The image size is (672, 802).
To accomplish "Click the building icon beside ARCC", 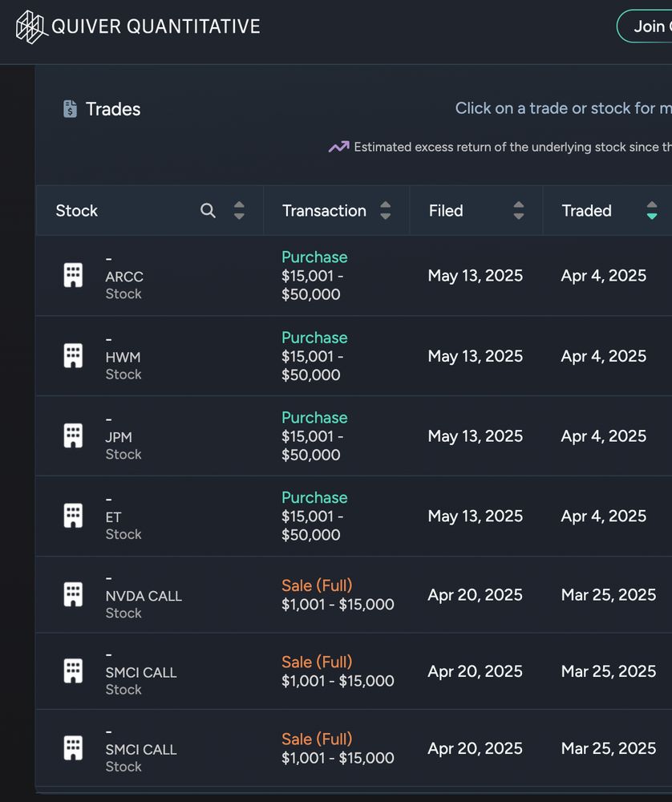I will pyautogui.click(x=73, y=275).
